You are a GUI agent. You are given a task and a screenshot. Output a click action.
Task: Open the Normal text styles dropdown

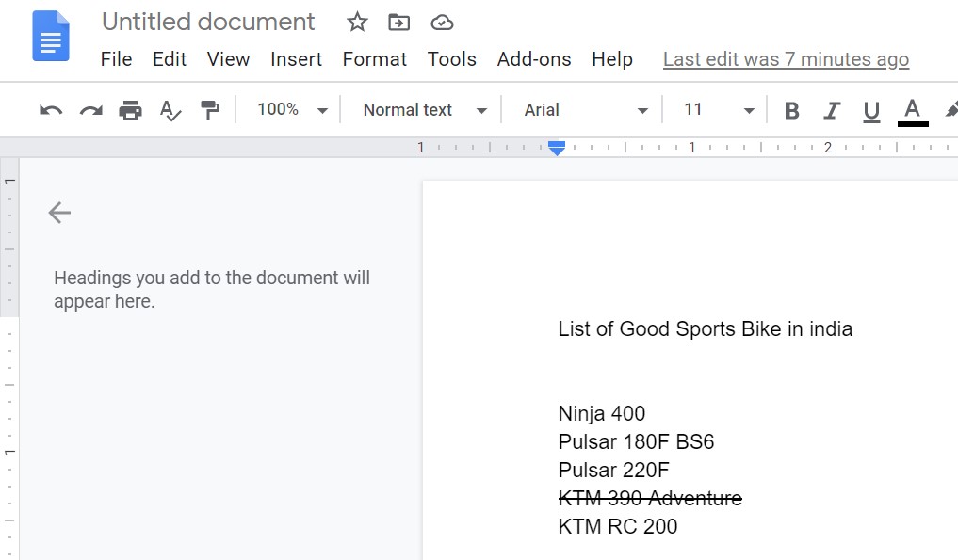pyautogui.click(x=425, y=110)
